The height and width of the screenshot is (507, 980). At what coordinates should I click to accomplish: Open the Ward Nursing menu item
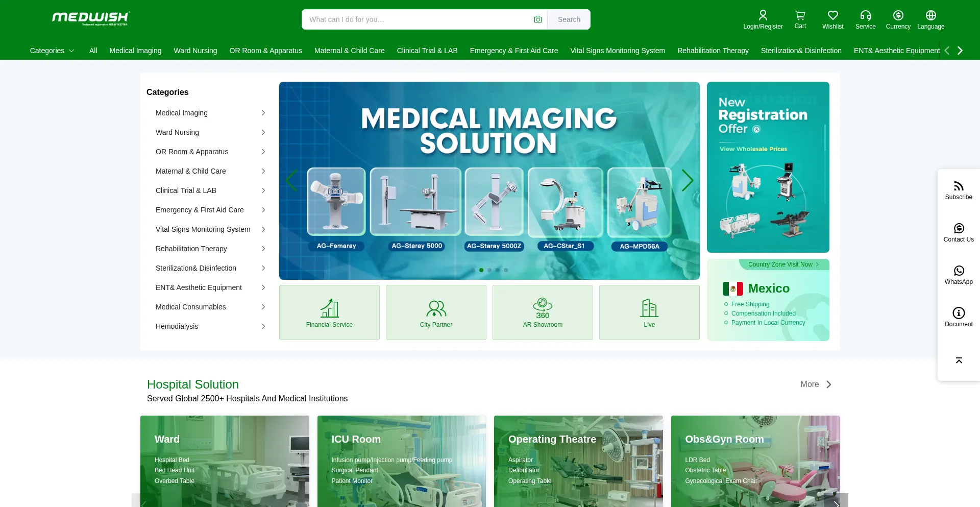195,51
